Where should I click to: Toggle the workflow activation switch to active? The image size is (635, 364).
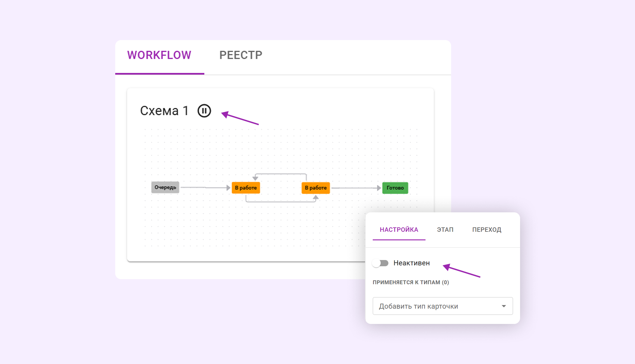381,263
